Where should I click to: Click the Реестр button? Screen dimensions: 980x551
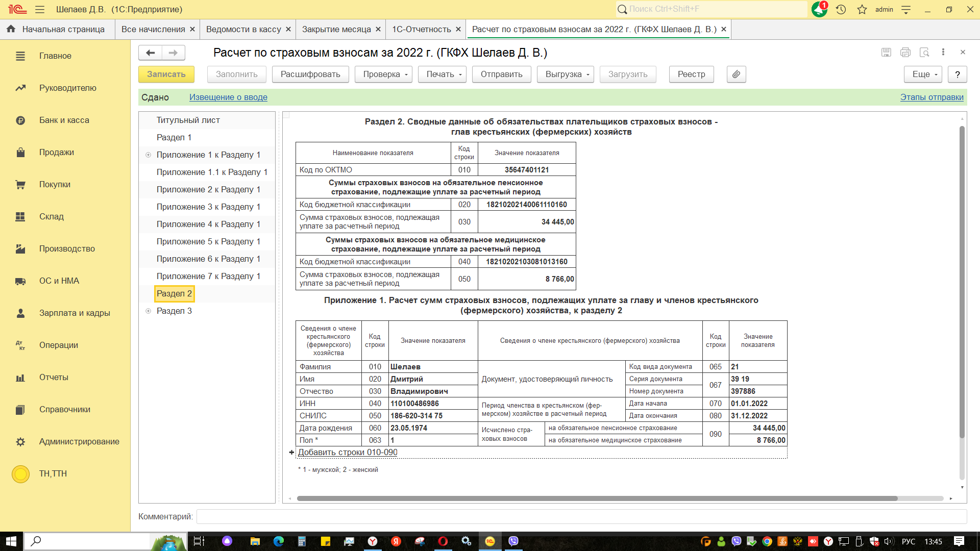tap(691, 74)
